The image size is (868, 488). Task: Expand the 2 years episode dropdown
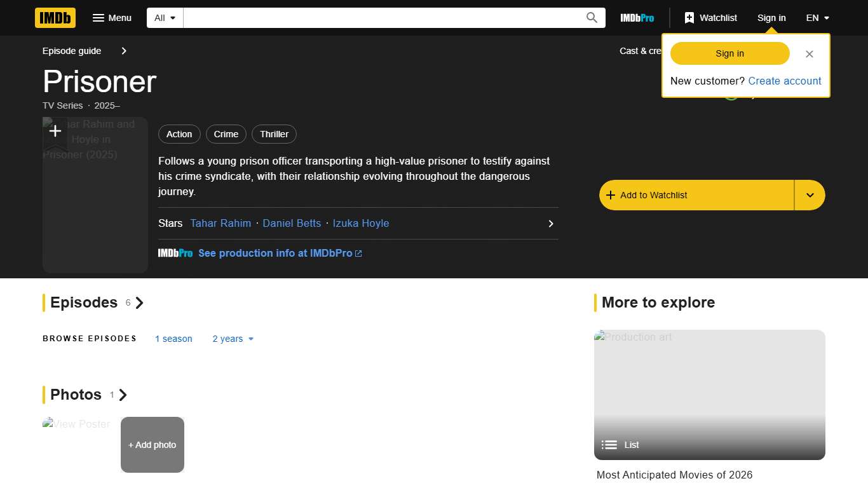[233, 339]
